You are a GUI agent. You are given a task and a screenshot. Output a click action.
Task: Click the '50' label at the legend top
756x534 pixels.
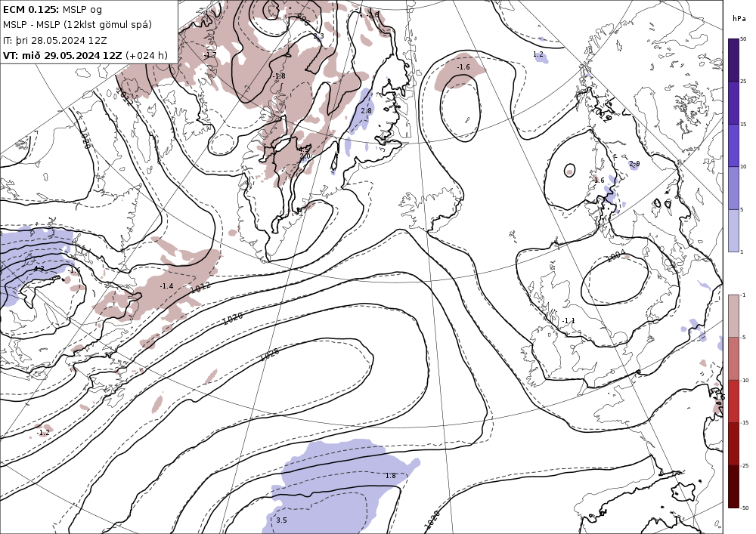click(743, 39)
